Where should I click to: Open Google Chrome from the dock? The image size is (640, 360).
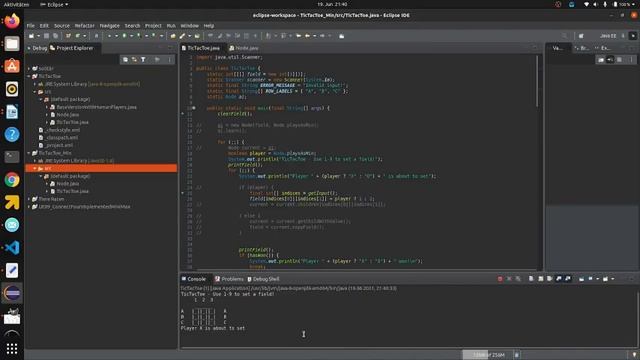(12, 180)
